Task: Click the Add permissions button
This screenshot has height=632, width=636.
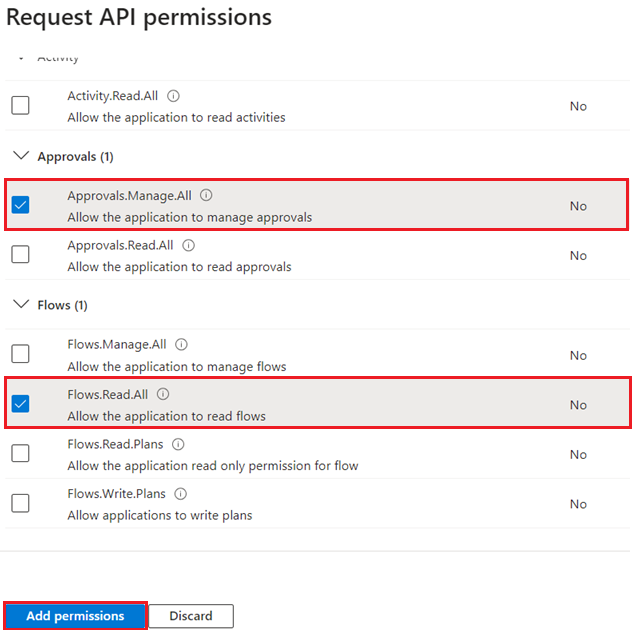Action: coord(75,616)
